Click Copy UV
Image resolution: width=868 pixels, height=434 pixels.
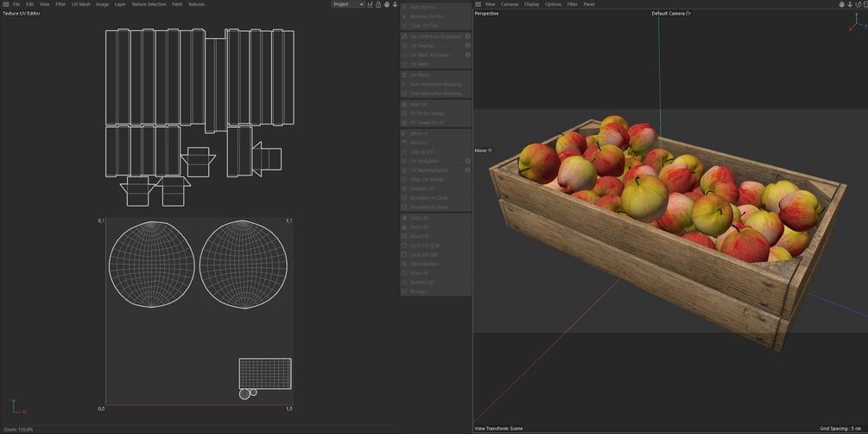[x=436, y=218]
